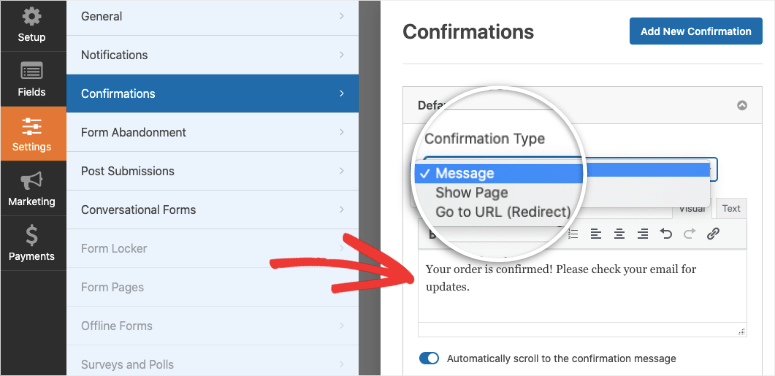The height and width of the screenshot is (376, 775).
Task: Click the redo arrow in editor toolbar
Action: click(689, 234)
